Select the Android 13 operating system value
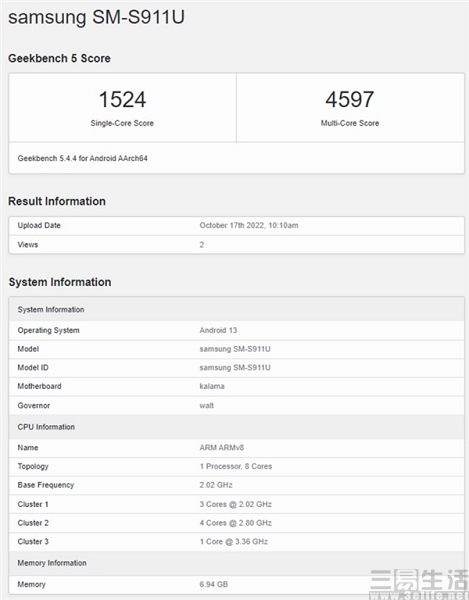The height and width of the screenshot is (600, 469). 218,330
